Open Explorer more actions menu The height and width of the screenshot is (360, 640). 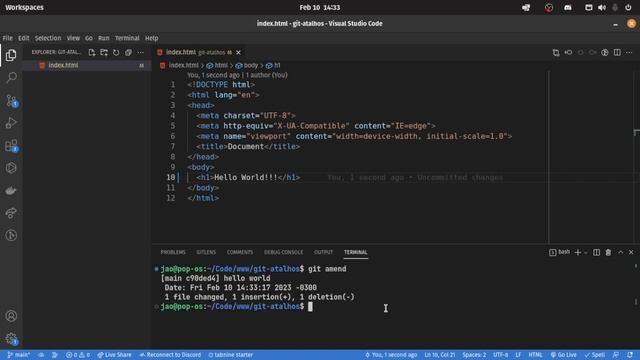tap(140, 53)
